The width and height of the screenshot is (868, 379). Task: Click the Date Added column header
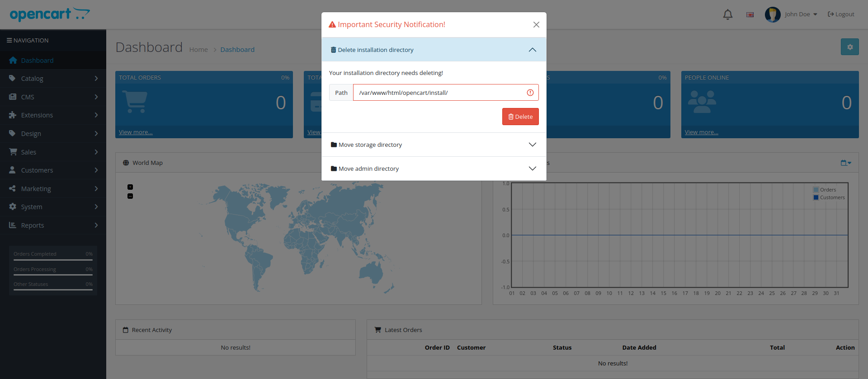[639, 348]
